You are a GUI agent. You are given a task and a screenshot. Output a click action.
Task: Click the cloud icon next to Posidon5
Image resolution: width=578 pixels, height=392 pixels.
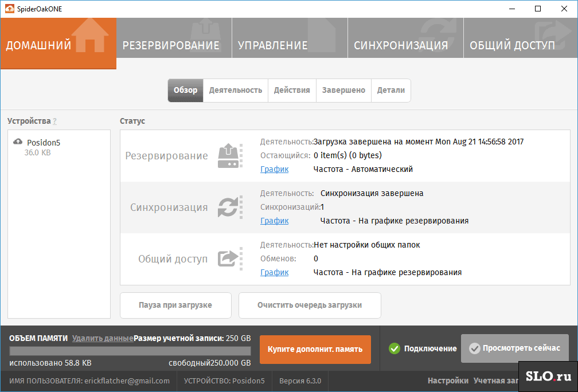coord(18,142)
